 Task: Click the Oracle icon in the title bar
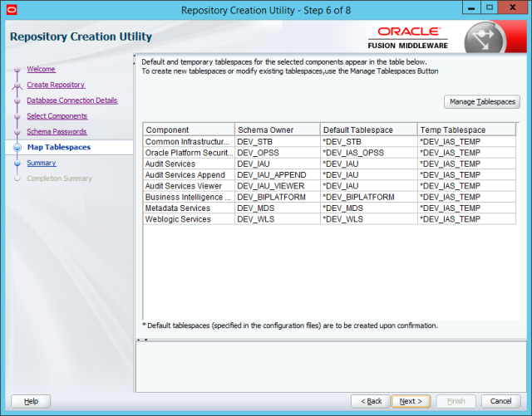click(12, 10)
